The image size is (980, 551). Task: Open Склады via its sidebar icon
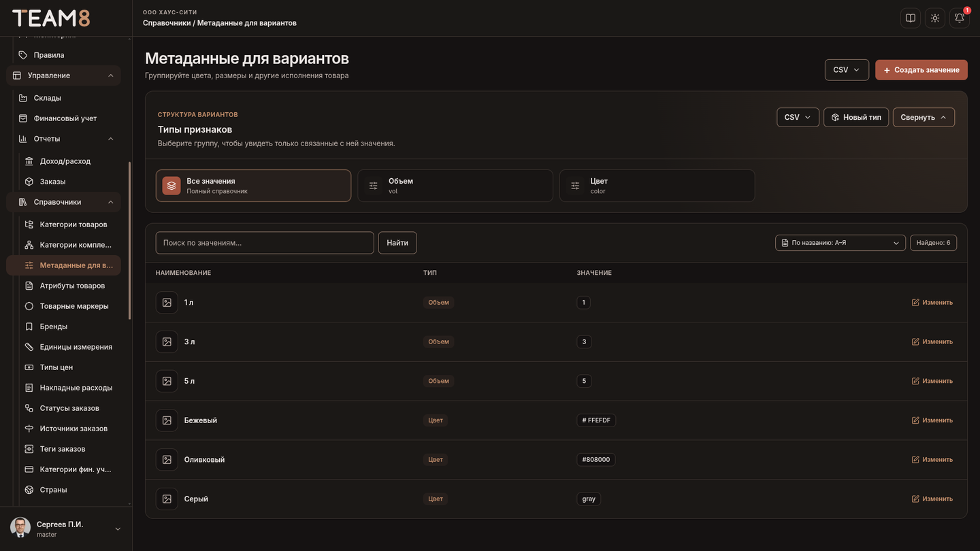pos(23,98)
